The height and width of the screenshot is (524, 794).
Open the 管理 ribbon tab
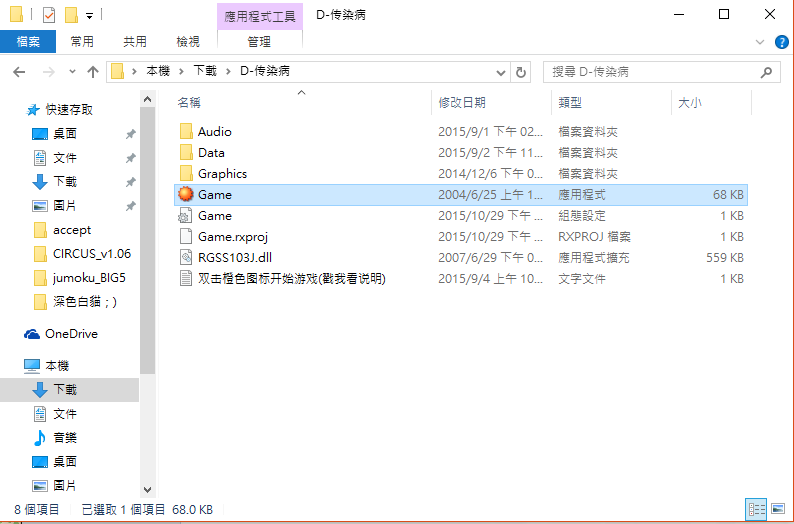pyautogui.click(x=260, y=42)
